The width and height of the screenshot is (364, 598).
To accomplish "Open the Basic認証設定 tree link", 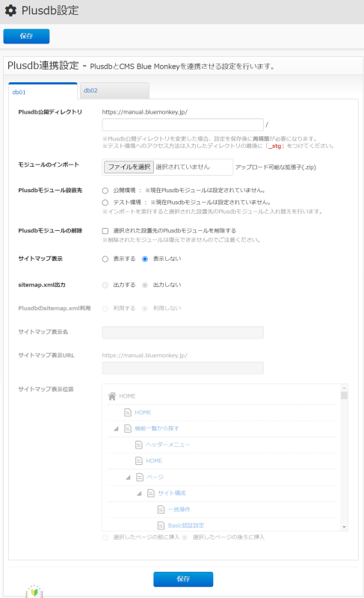I will [186, 525].
